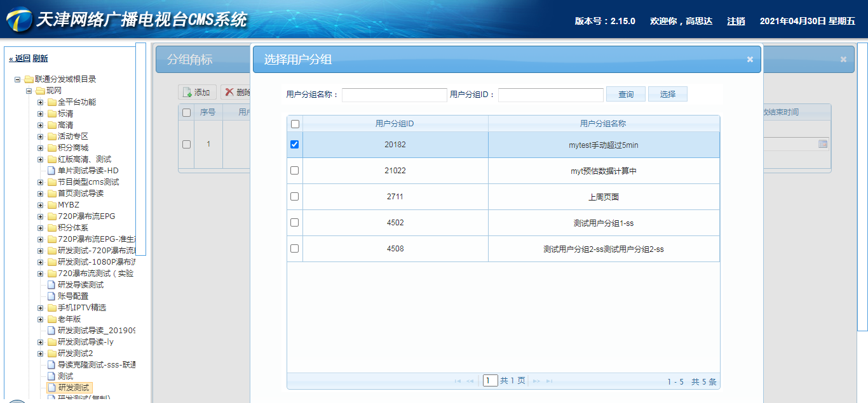Viewport: 868px width, 403px height.
Task: Expand the 标清 folder
Action: point(41,114)
